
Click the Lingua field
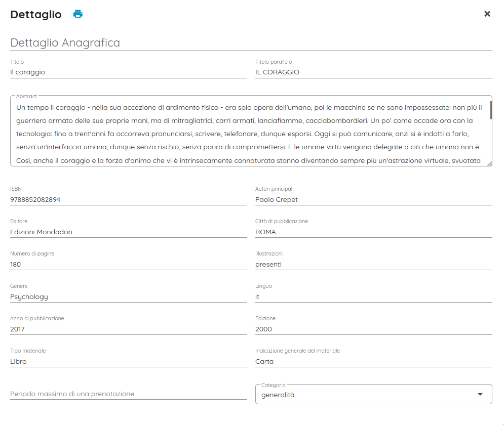(373, 297)
